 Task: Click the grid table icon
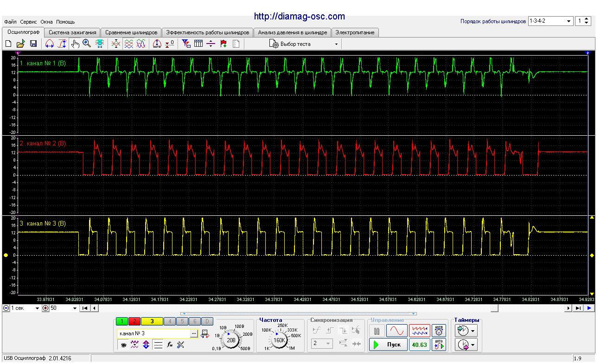pyautogui.click(x=198, y=44)
